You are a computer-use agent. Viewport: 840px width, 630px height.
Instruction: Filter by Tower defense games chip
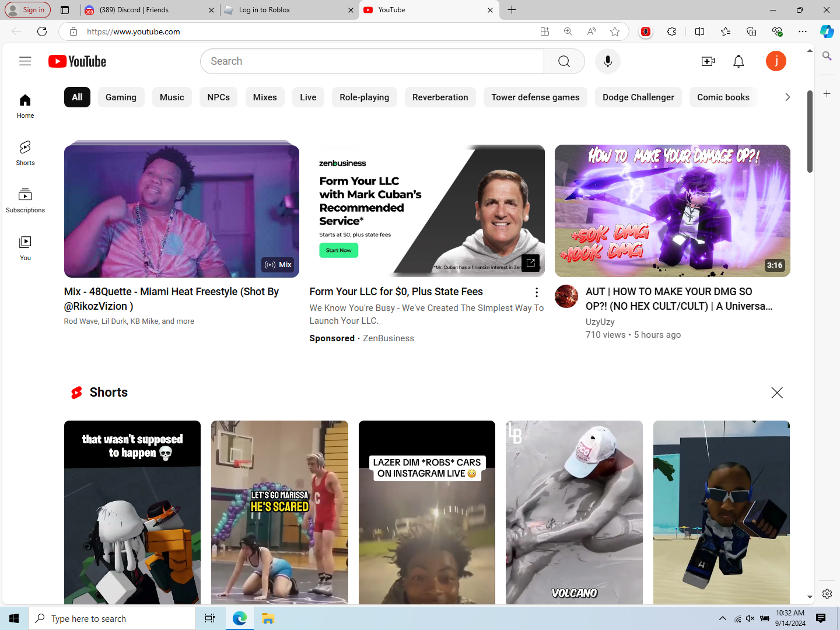pos(535,97)
